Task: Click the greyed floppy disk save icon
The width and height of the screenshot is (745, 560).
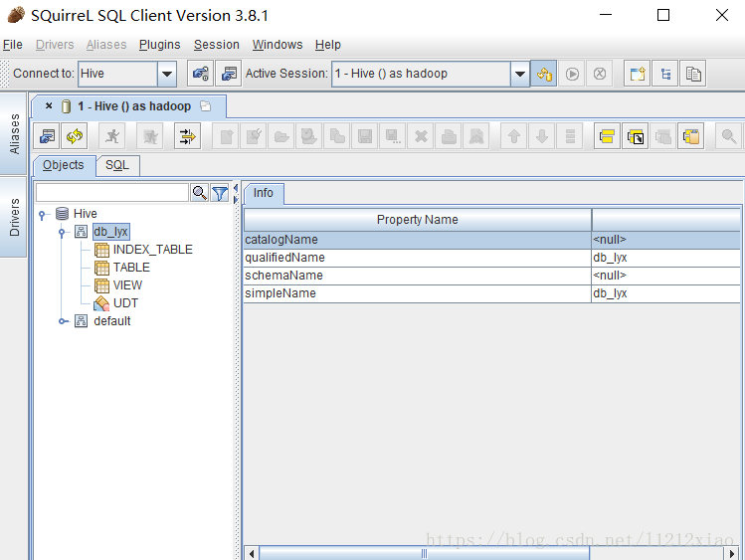Action: pyautogui.click(x=365, y=137)
